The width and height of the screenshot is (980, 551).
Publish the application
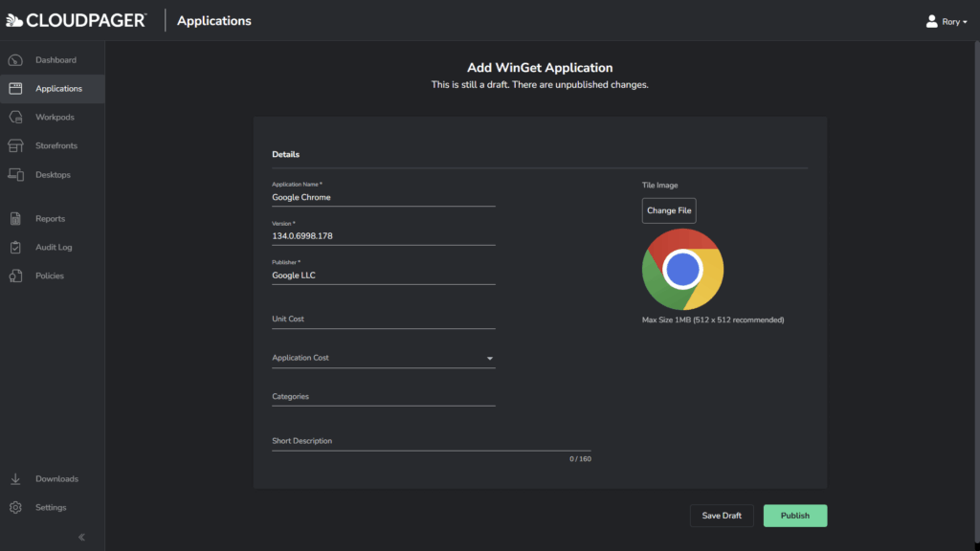point(795,516)
